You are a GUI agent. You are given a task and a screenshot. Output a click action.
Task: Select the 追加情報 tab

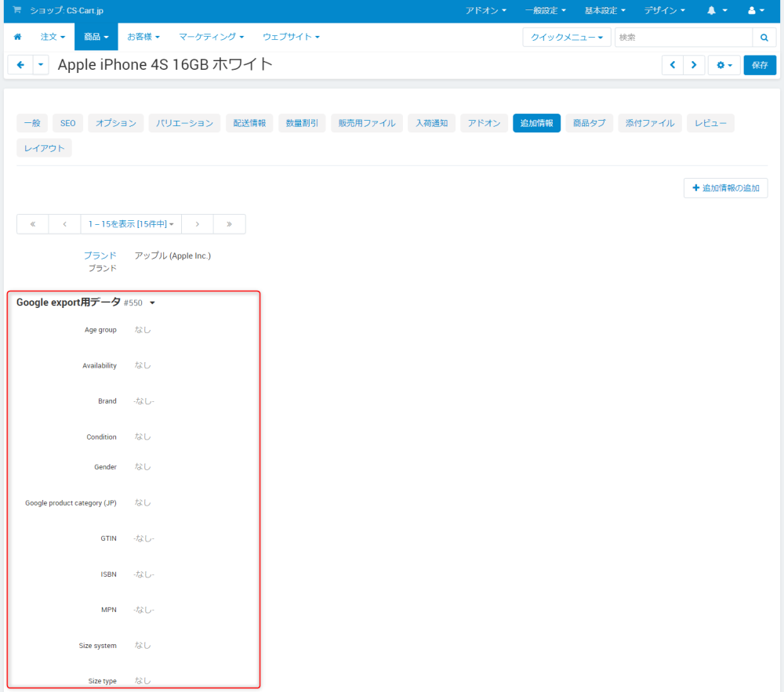(536, 123)
